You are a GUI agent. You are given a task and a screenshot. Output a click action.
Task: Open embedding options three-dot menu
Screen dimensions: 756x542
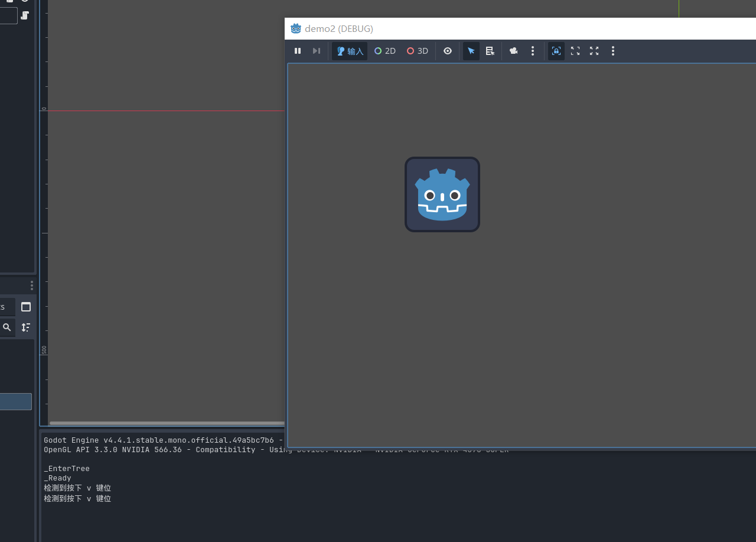click(x=613, y=51)
